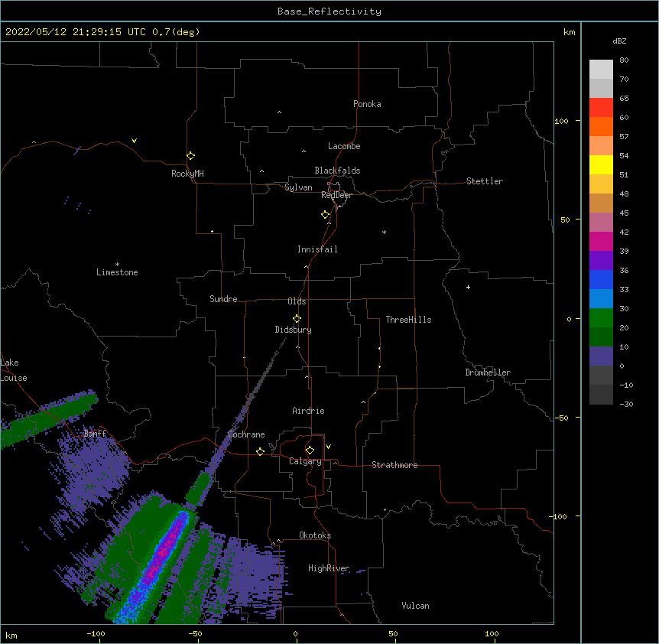Viewport: 659px width, 644px height.
Task: Click the Base_Reflectivity title
Action: (x=329, y=11)
